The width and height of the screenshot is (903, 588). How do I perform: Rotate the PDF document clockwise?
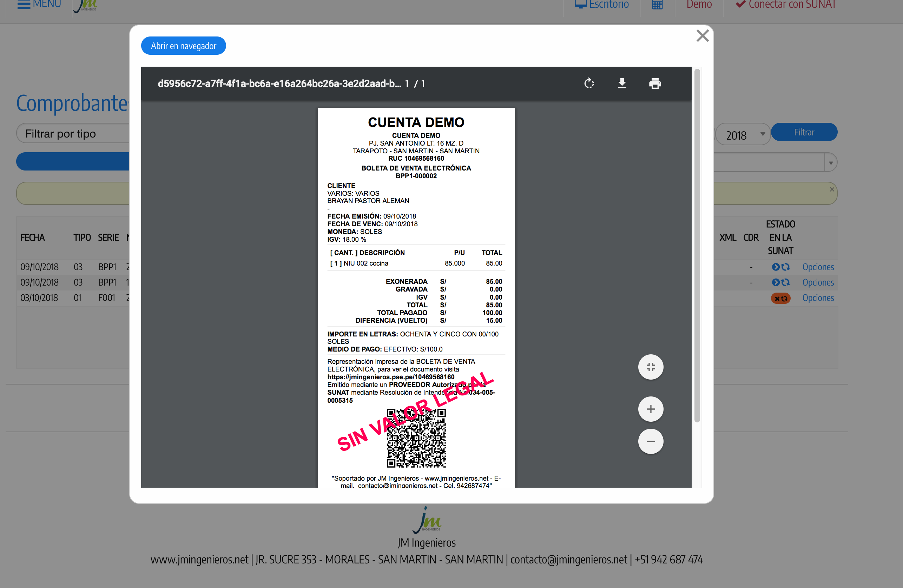(x=589, y=83)
